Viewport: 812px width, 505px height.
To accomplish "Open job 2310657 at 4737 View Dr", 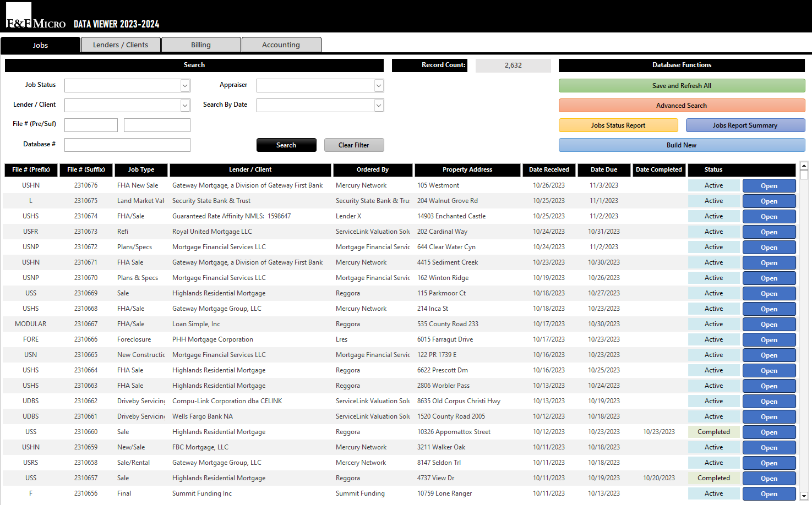I will pos(769,478).
